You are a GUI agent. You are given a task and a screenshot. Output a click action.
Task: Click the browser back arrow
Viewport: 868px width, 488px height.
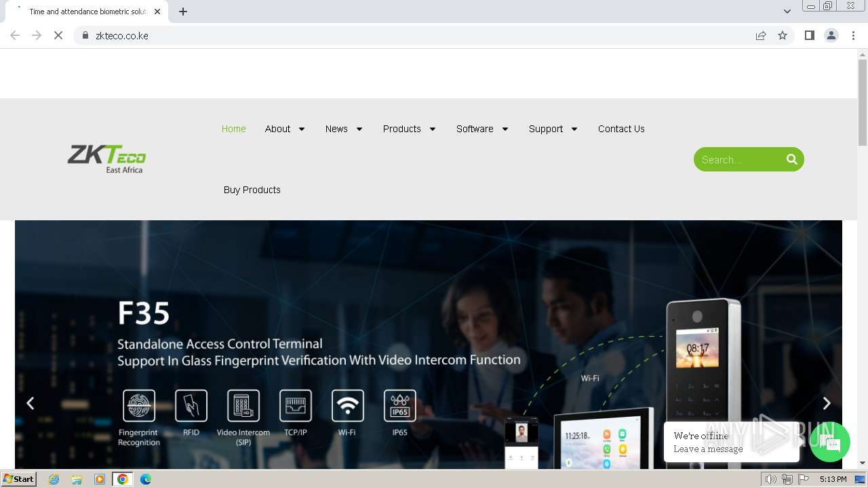coord(15,35)
